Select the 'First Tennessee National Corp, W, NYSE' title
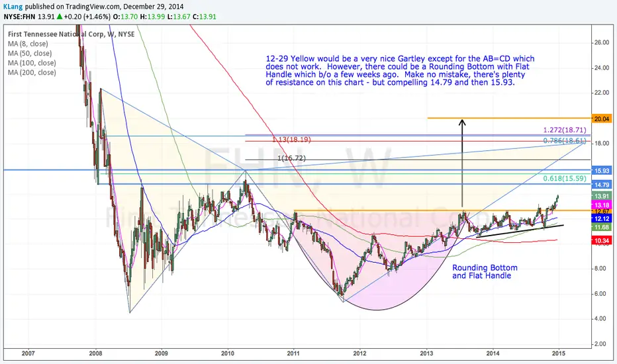 71,34
